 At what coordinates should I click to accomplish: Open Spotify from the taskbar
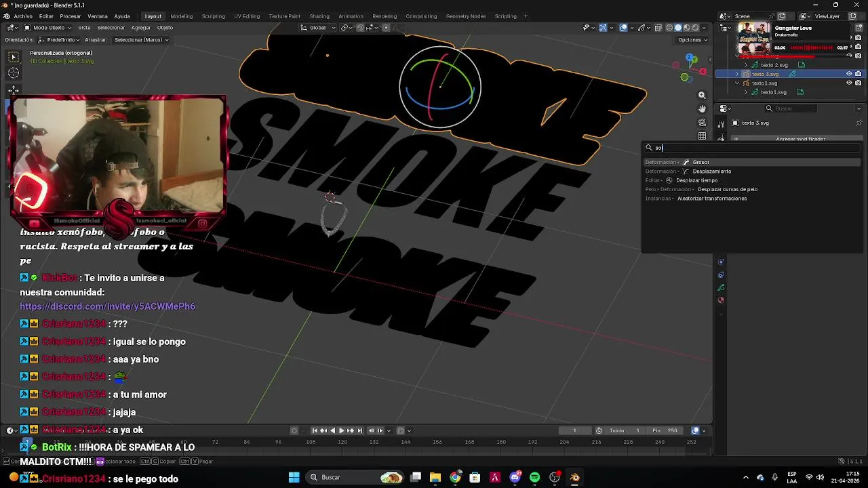tap(534, 477)
